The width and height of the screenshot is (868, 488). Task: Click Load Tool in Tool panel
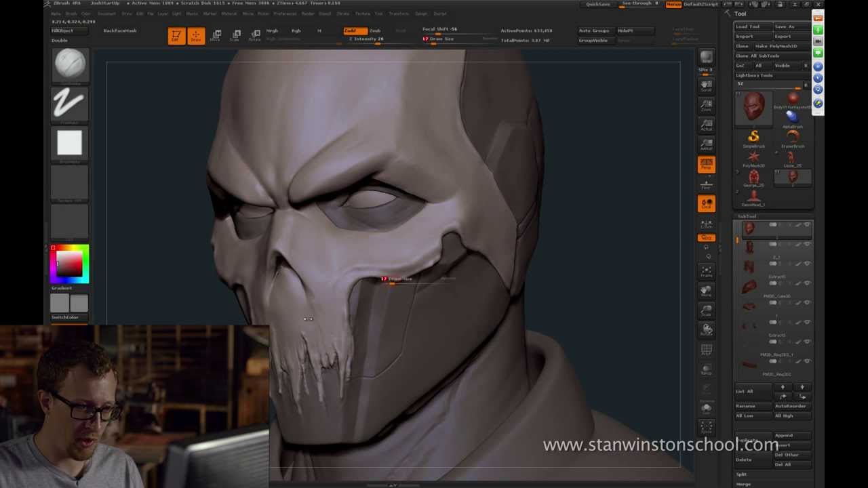coord(753,26)
